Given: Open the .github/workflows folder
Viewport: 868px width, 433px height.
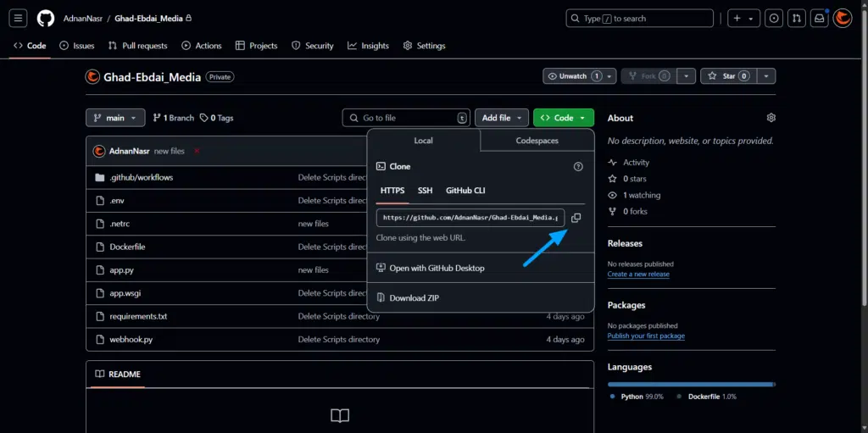Looking at the screenshot, I should [142, 177].
